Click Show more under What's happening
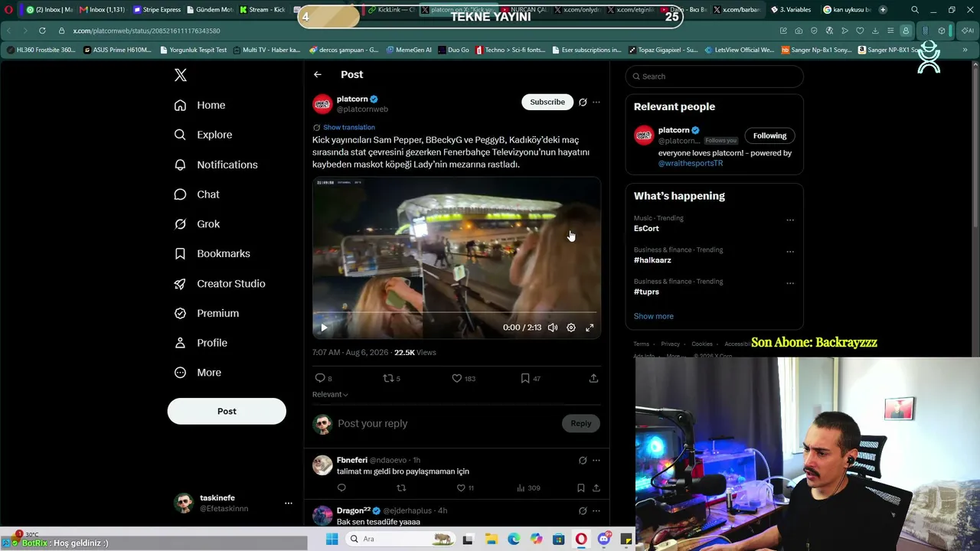The image size is (980, 551). point(654,316)
